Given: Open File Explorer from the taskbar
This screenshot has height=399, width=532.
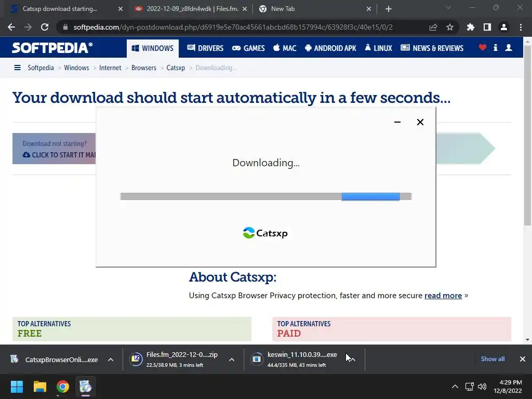Looking at the screenshot, I should coord(39,387).
